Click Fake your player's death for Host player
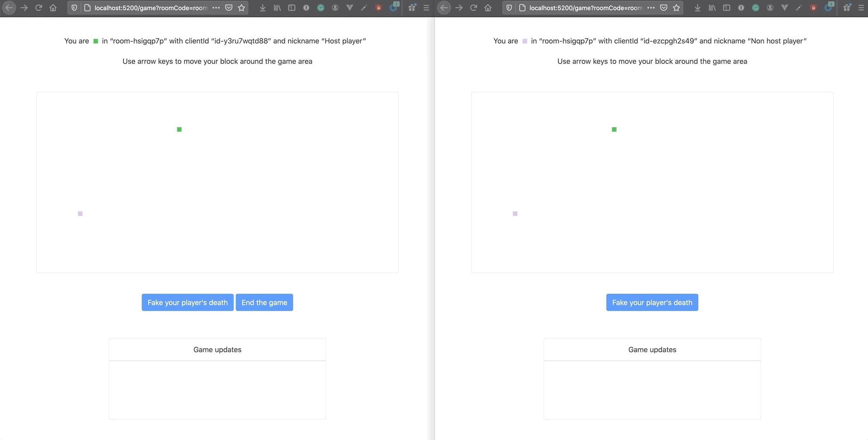 188,302
